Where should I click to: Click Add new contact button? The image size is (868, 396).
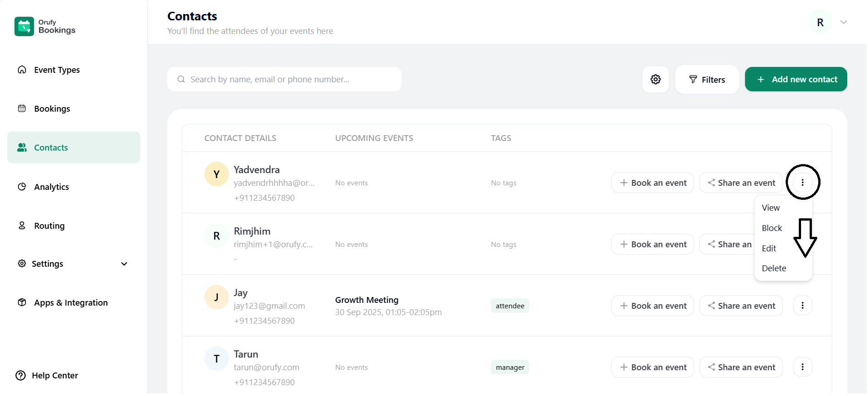(x=796, y=80)
